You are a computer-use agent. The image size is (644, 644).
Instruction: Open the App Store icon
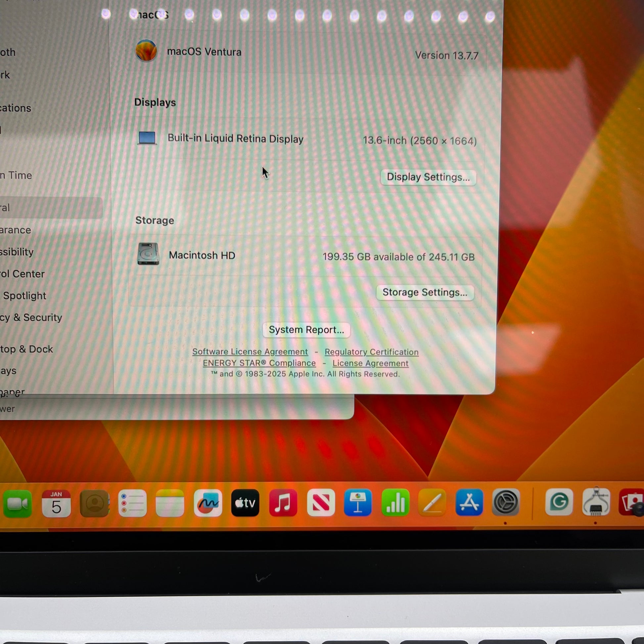pyautogui.click(x=469, y=502)
